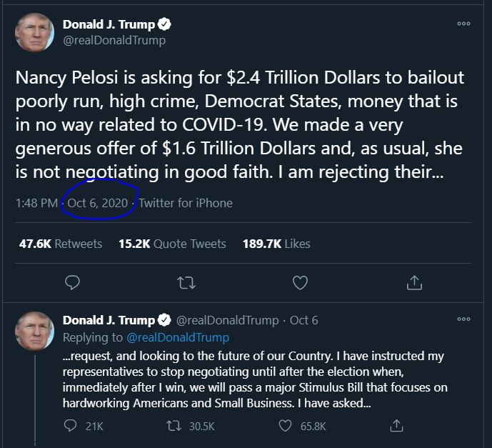Click @realDonaldTrump in Replying to line

(x=178, y=337)
